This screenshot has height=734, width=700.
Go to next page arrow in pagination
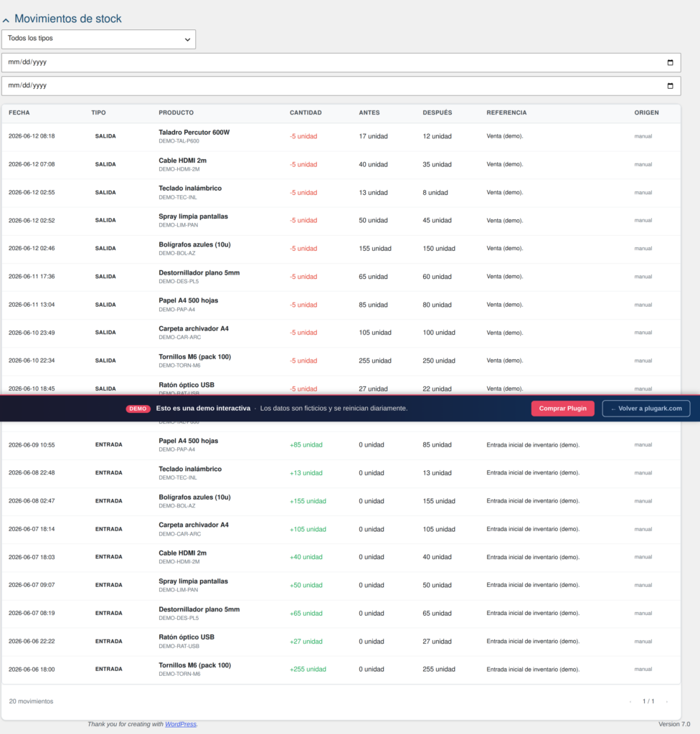(667, 701)
